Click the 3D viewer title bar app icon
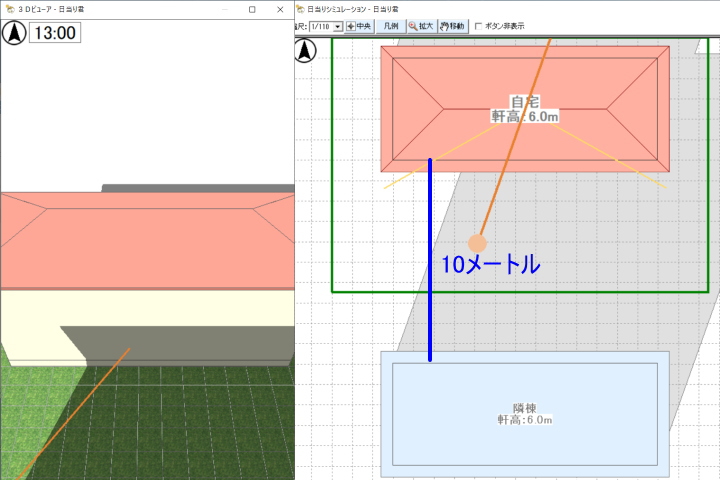Viewport: 720px width, 480px height. pos(8,9)
